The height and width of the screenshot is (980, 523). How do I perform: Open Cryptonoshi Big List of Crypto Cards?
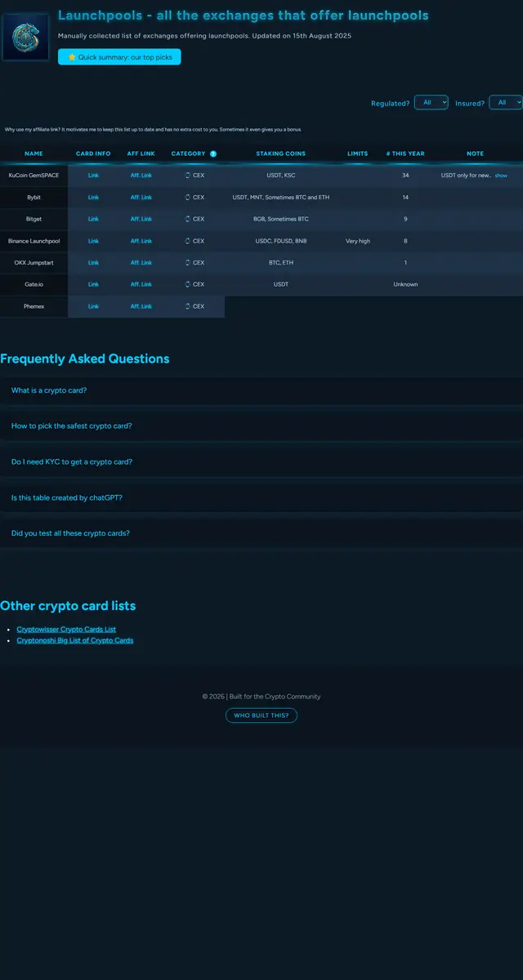[75, 640]
